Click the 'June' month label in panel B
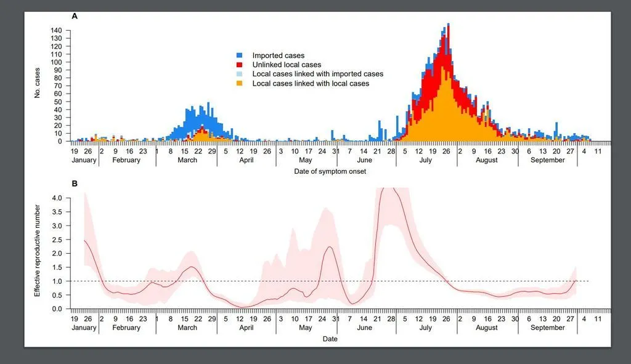The height and width of the screenshot is (364, 631). [365, 328]
